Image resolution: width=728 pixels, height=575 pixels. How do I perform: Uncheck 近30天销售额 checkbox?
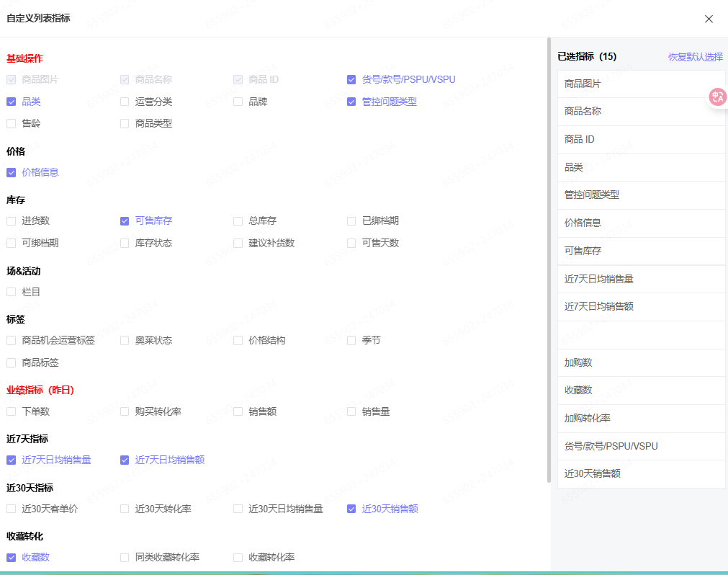pos(351,509)
